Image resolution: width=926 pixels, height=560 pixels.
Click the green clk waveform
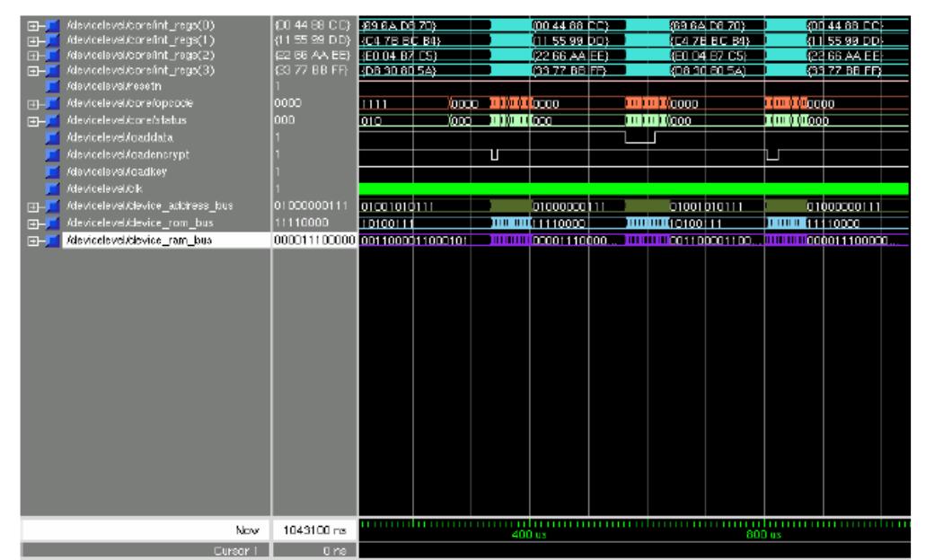coord(634,188)
